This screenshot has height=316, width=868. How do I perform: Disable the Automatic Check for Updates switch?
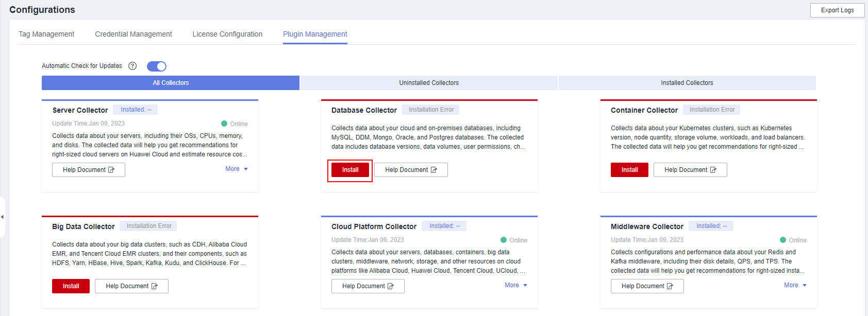(157, 66)
